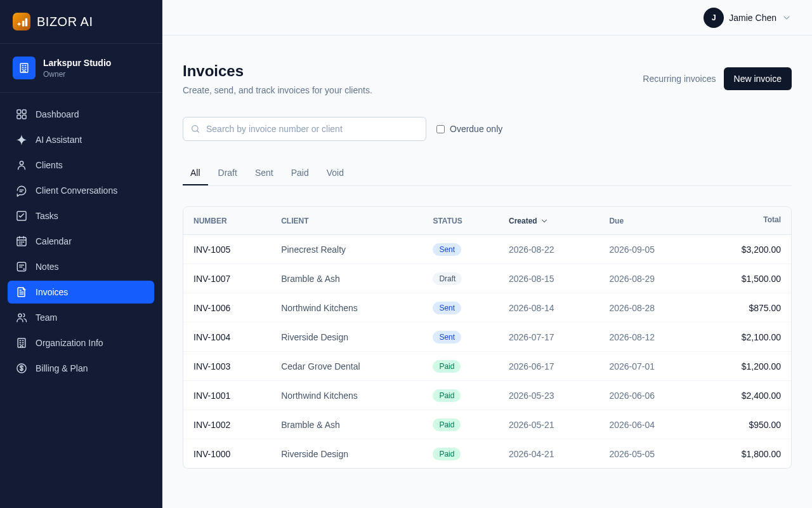Sort by the Due column header

tap(617, 221)
